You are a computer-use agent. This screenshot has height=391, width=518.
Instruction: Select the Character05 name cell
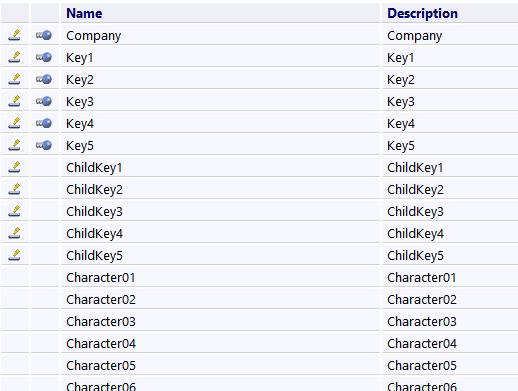[x=220, y=365]
